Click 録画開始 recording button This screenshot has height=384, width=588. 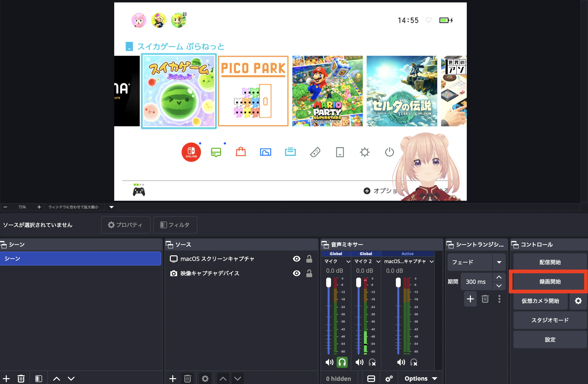pos(550,281)
